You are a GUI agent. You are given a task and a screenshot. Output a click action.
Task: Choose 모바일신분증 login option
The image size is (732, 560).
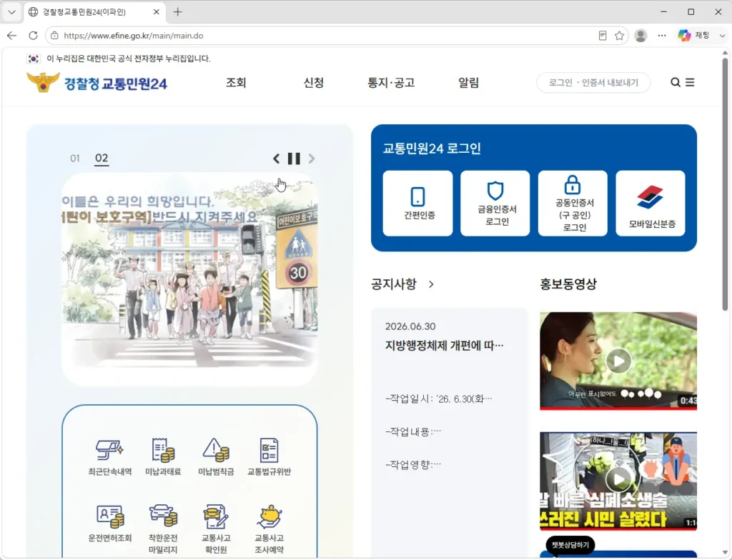[651, 203]
